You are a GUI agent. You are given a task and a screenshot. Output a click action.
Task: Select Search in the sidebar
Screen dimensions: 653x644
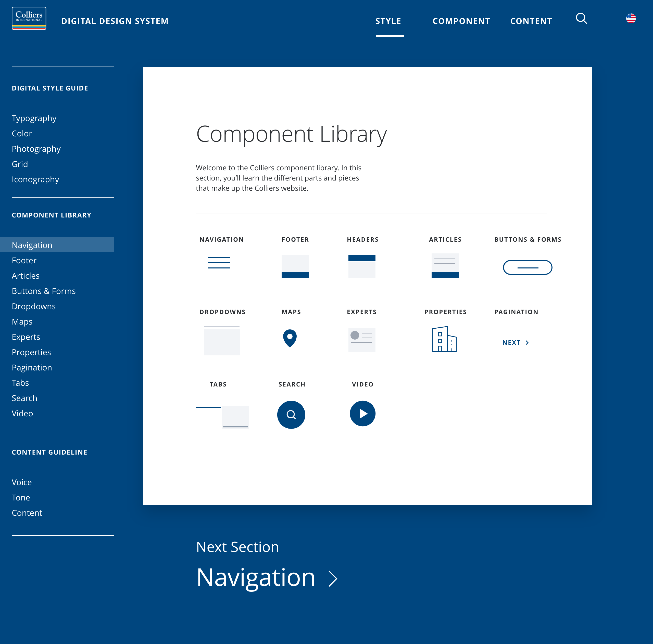tap(24, 398)
